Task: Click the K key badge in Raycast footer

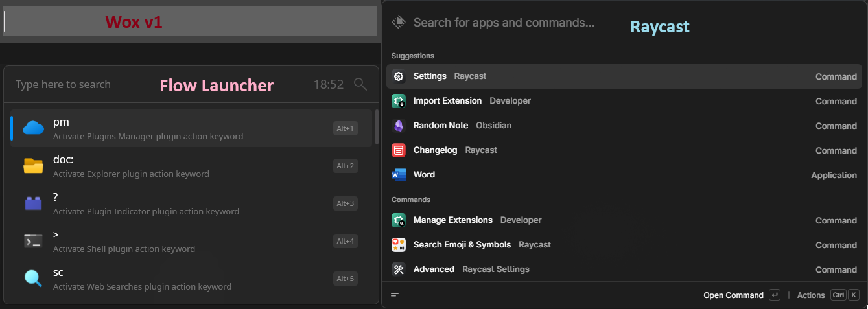Action: click(855, 295)
